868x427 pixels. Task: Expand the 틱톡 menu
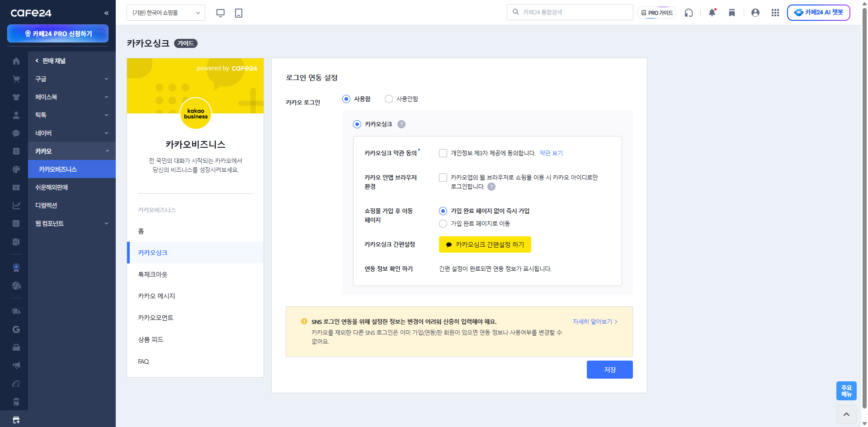click(x=72, y=115)
